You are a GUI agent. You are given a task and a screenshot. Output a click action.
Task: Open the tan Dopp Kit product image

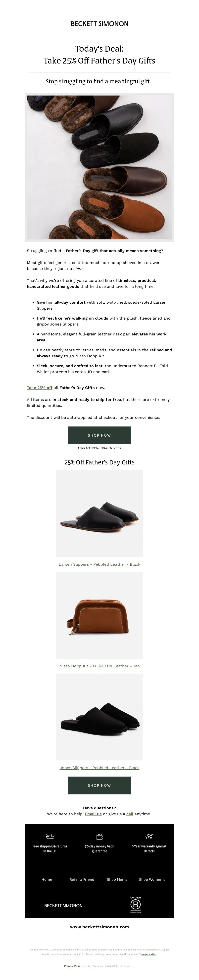click(99, 615)
